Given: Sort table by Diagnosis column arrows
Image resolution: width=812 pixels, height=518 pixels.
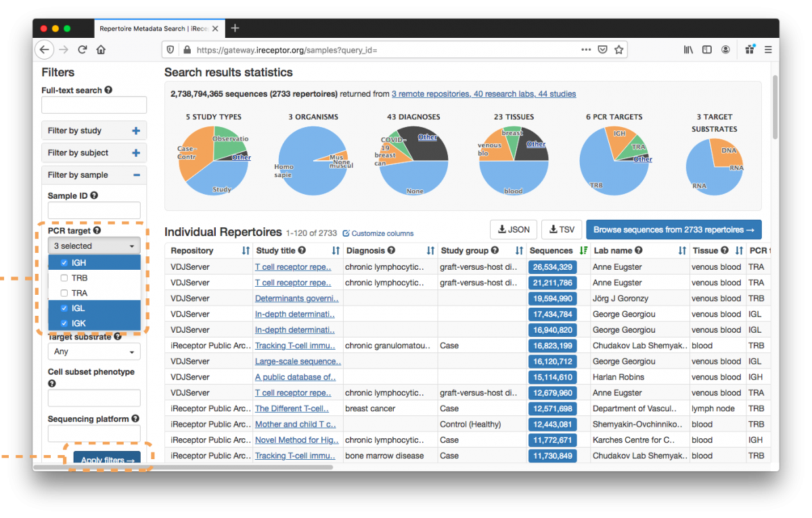Looking at the screenshot, I should click(430, 251).
